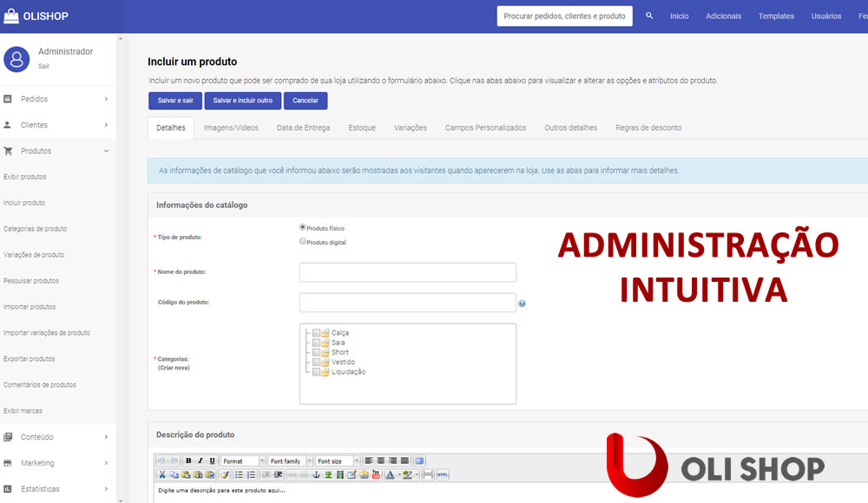Click the Italic formatting icon
This screenshot has height=503, width=868.
(x=201, y=461)
